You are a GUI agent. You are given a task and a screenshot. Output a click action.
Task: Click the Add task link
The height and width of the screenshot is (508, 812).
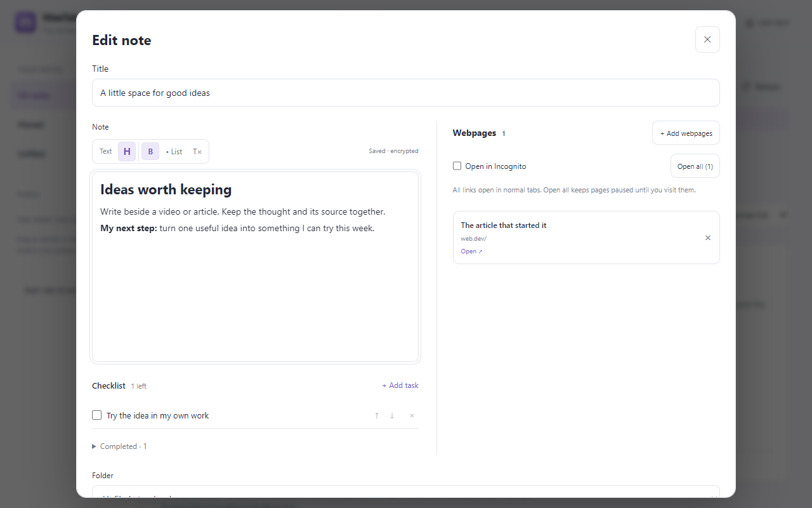[400, 385]
